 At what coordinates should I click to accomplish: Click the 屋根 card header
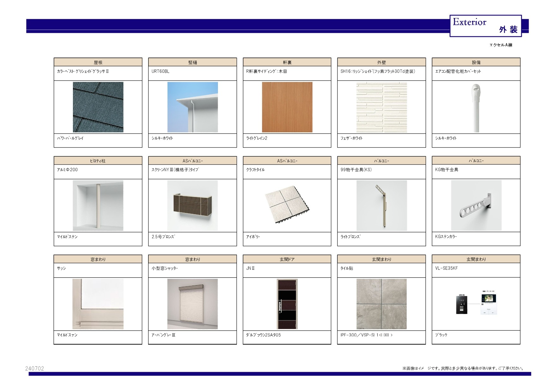(98, 62)
